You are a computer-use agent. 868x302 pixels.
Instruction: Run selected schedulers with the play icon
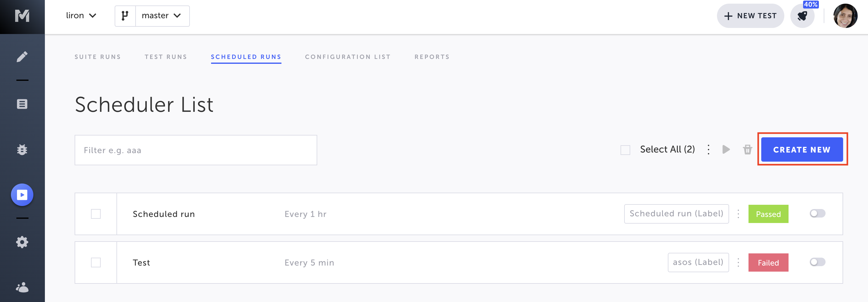click(x=726, y=149)
